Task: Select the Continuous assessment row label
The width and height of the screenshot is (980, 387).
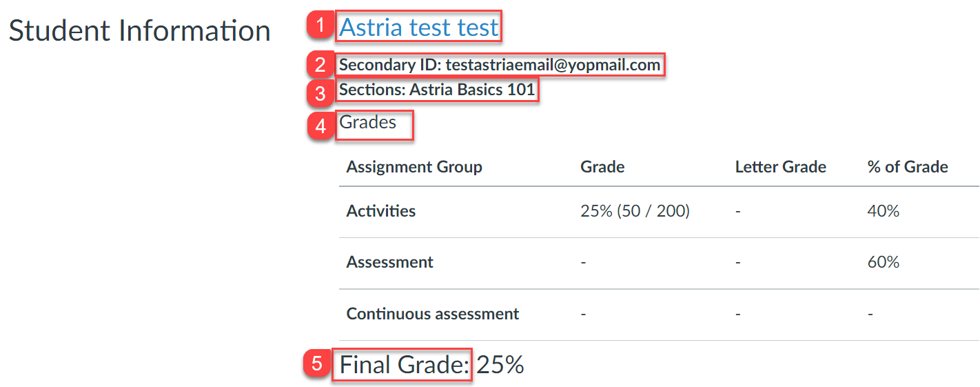Action: [432, 314]
